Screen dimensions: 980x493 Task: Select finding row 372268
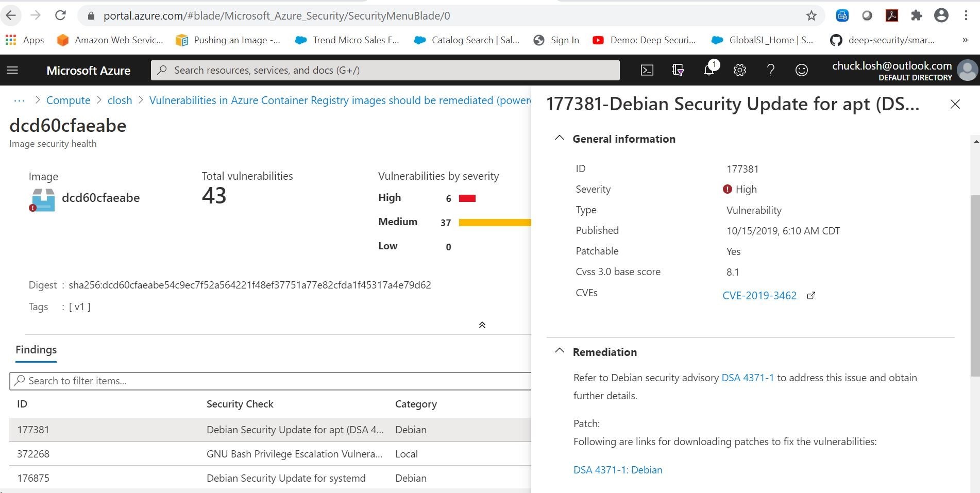click(x=270, y=454)
